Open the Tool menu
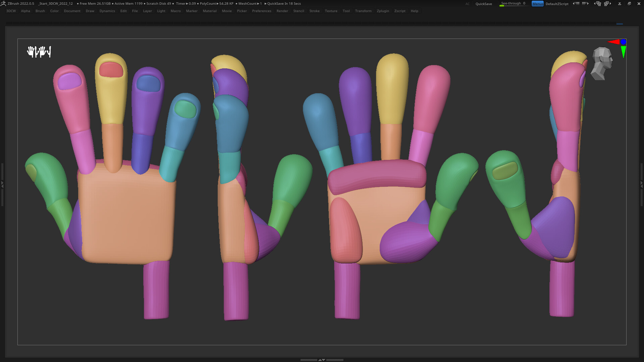The height and width of the screenshot is (362, 644). point(346,11)
